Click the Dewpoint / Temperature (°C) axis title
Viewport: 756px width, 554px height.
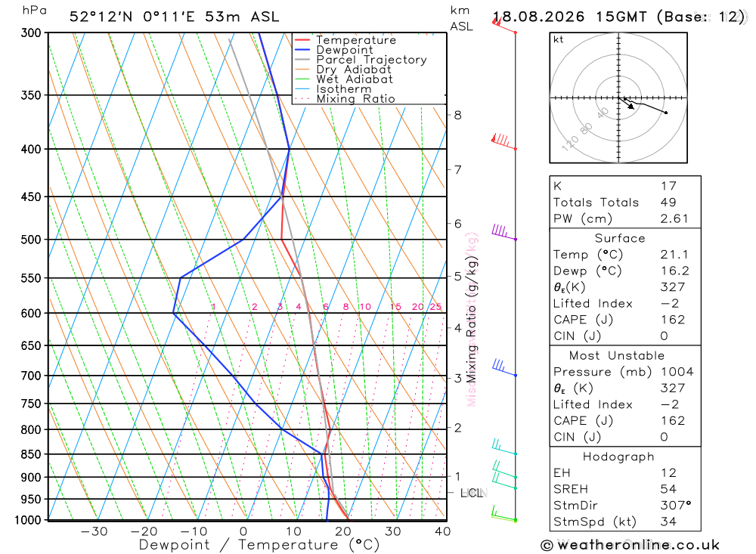point(259,545)
